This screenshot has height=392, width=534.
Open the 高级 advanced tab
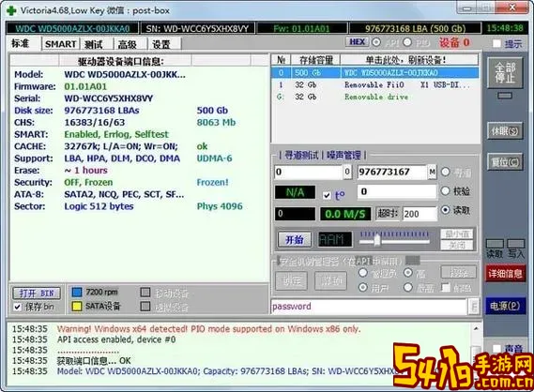128,44
